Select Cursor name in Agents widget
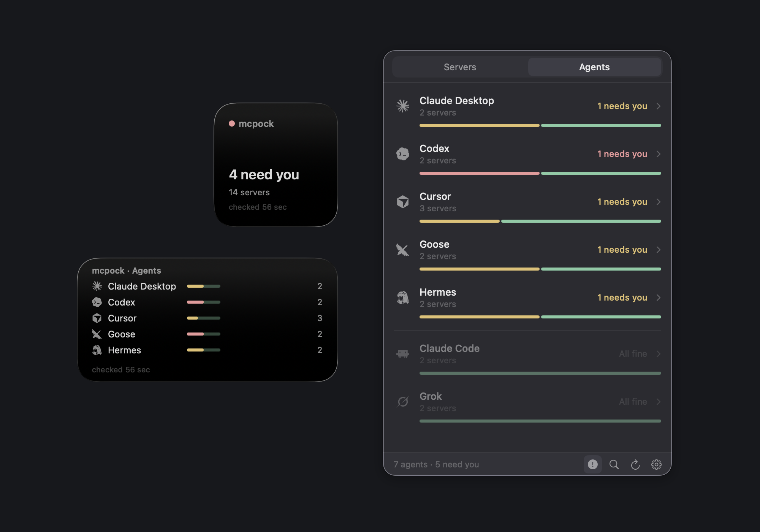 (x=122, y=318)
